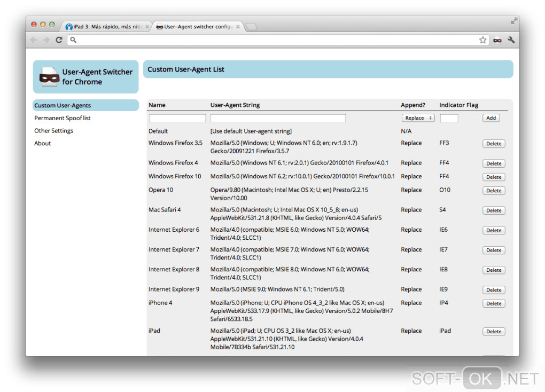Click the browser back arrow
The image size is (545, 392).
click(x=34, y=40)
